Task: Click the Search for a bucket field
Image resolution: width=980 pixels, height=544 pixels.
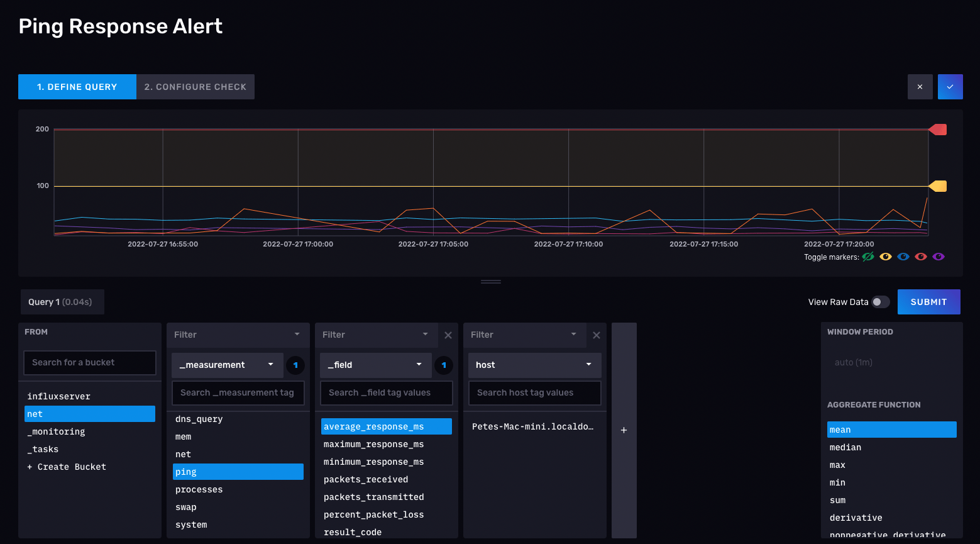Action: coord(90,363)
